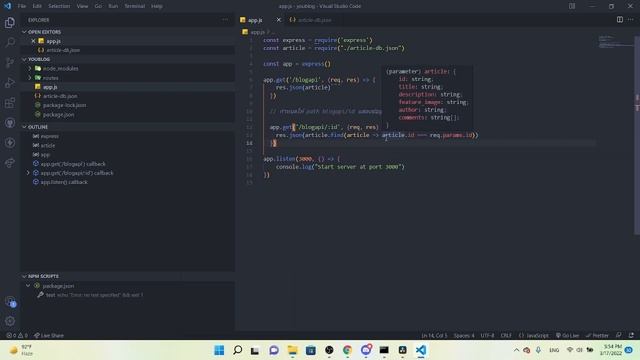This screenshot has width=640, height=360.
Task: Click errors and warnings status indicator
Action: click(17, 335)
